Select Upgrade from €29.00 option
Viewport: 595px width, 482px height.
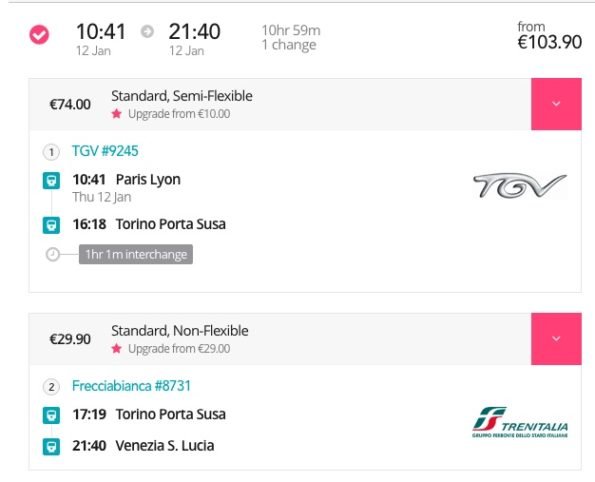[179, 349]
